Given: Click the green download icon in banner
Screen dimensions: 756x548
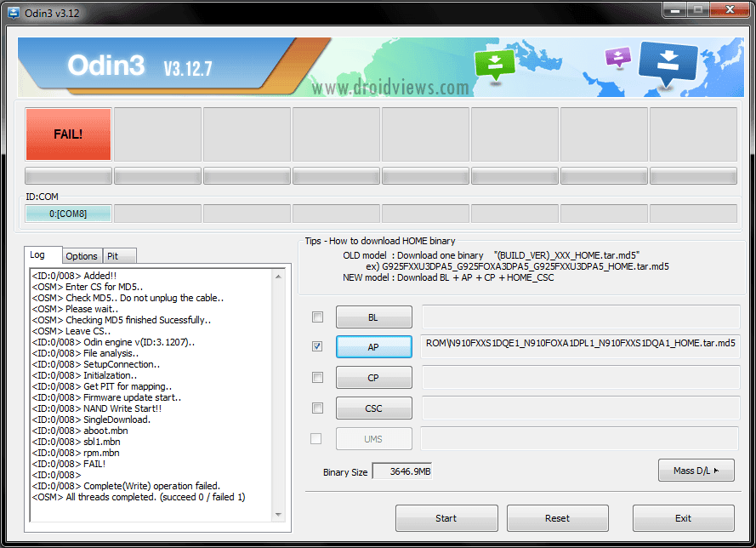Looking at the screenshot, I should (x=495, y=65).
